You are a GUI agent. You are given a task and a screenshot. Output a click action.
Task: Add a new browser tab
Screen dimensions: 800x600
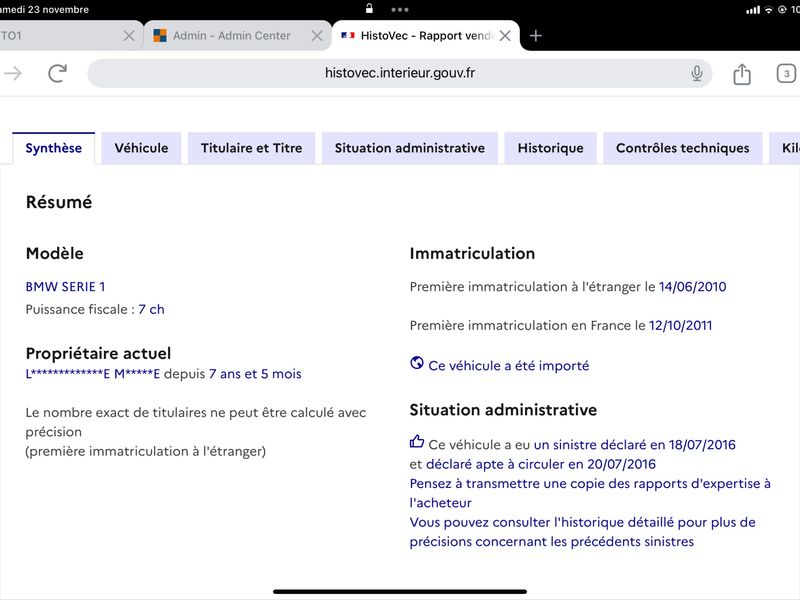pos(535,36)
